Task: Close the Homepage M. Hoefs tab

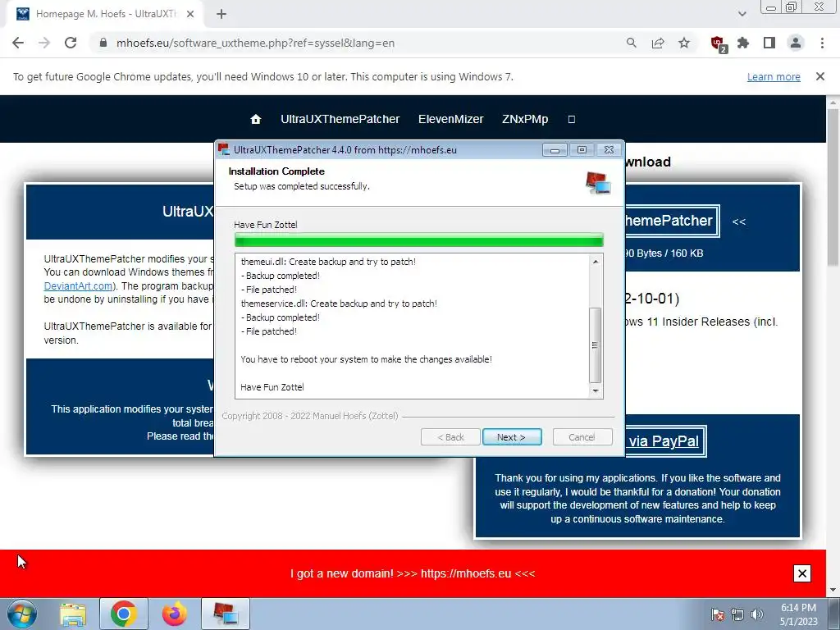Action: (x=190, y=14)
